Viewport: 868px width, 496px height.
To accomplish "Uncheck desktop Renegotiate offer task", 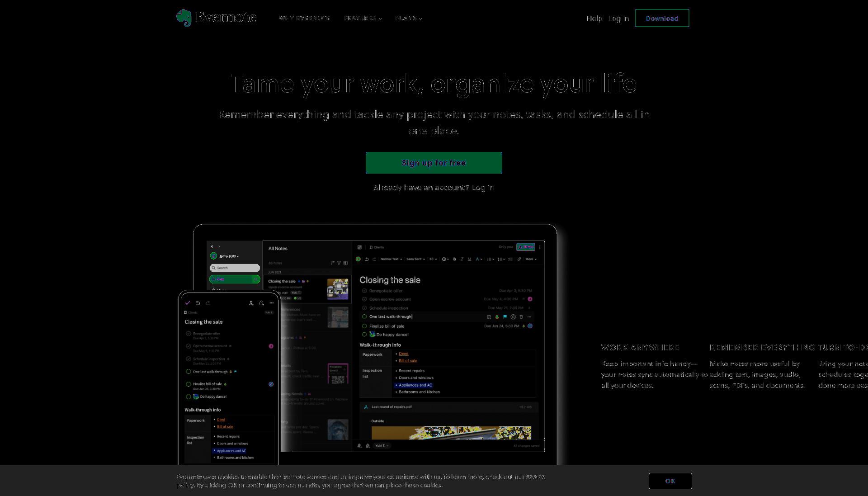I will click(364, 291).
